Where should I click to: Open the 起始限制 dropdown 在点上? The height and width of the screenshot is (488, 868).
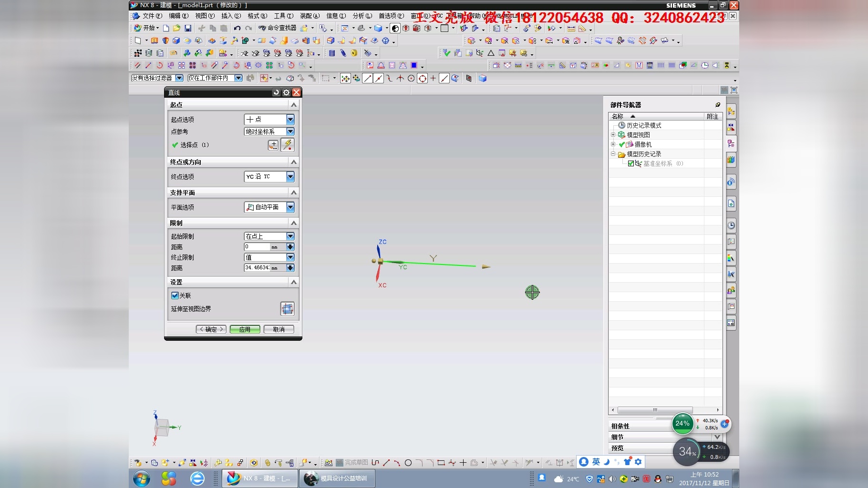269,236
